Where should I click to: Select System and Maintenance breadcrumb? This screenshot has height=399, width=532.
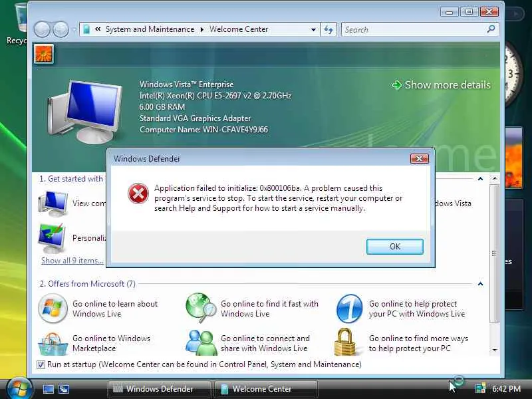pos(150,29)
